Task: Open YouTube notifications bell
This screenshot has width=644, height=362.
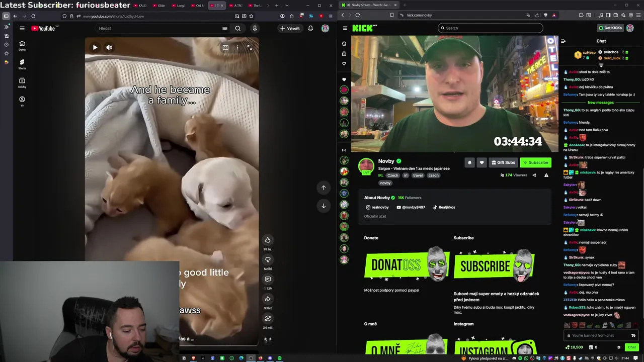Action: pyautogui.click(x=310, y=28)
